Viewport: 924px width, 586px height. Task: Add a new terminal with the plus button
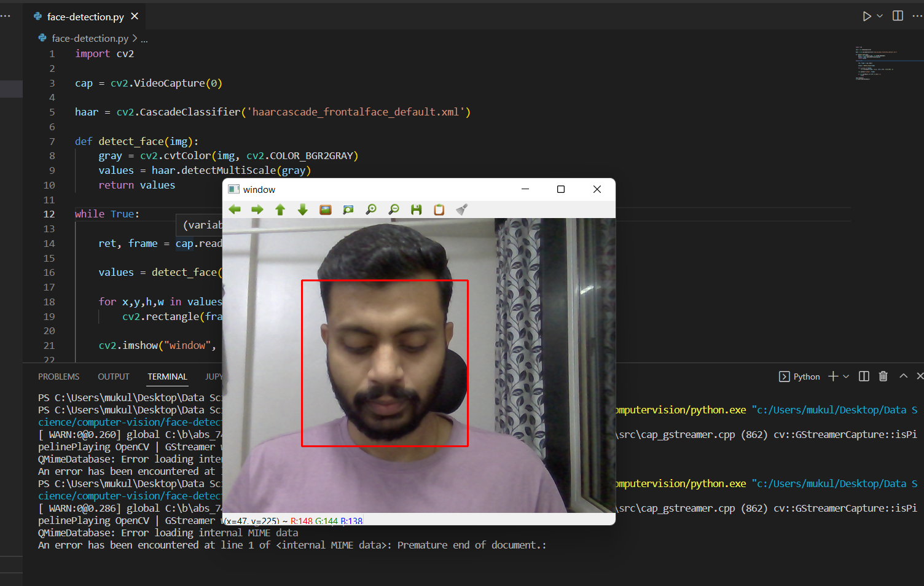tap(832, 376)
